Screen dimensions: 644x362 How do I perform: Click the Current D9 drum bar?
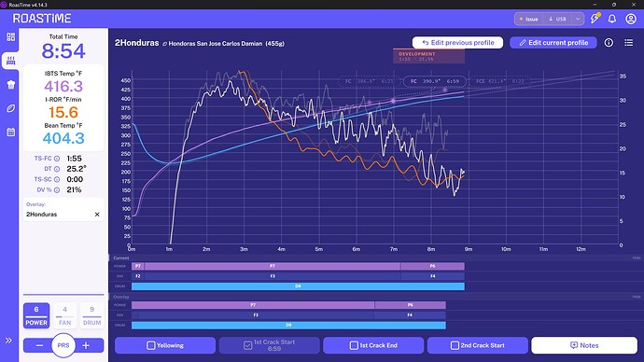(x=298, y=286)
